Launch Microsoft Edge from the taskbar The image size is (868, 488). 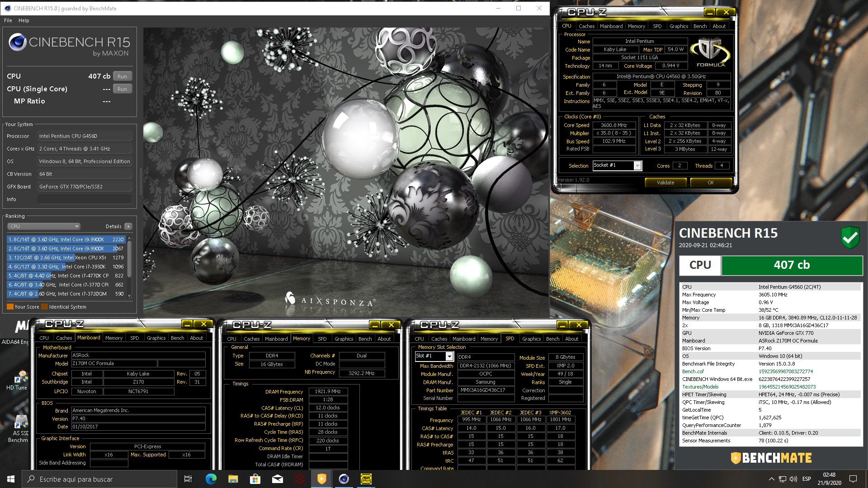click(x=211, y=479)
